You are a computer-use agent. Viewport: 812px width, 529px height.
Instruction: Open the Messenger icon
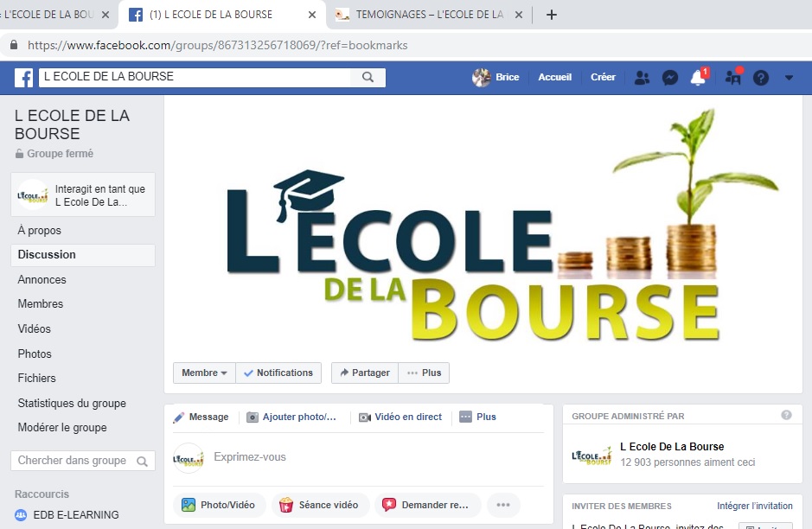pos(670,78)
